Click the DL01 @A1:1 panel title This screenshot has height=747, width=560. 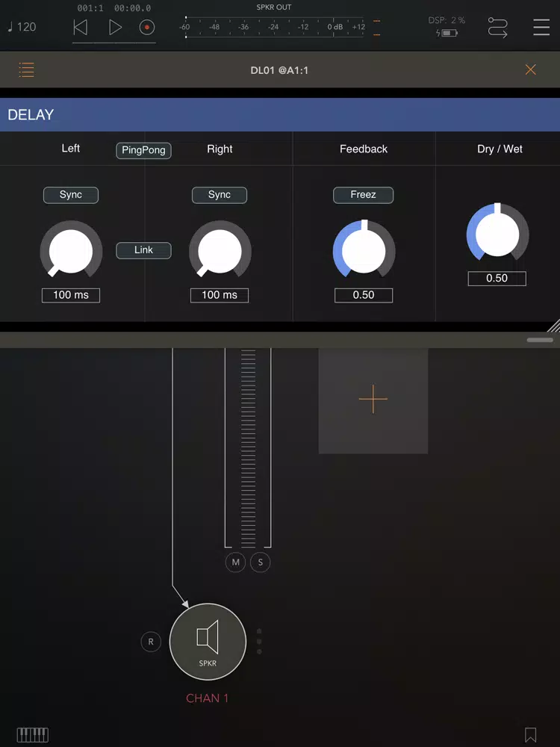point(279,70)
